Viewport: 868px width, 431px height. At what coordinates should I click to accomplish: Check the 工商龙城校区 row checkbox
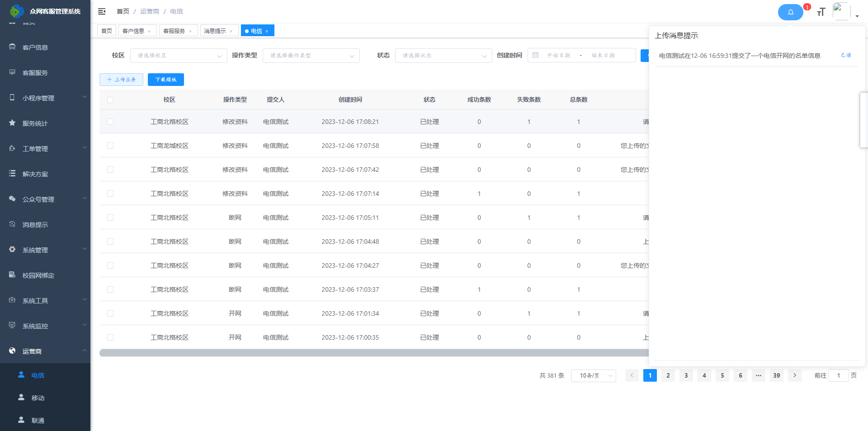[x=110, y=146]
